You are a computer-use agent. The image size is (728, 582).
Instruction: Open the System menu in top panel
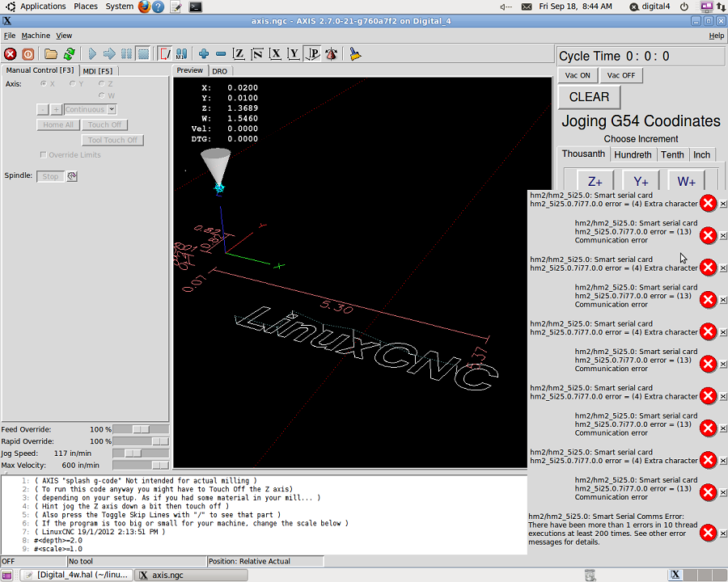click(x=120, y=6)
